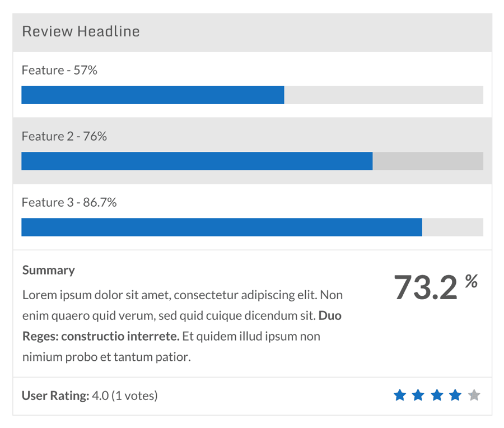Click the Feature 2 - 76% label

pos(64,136)
